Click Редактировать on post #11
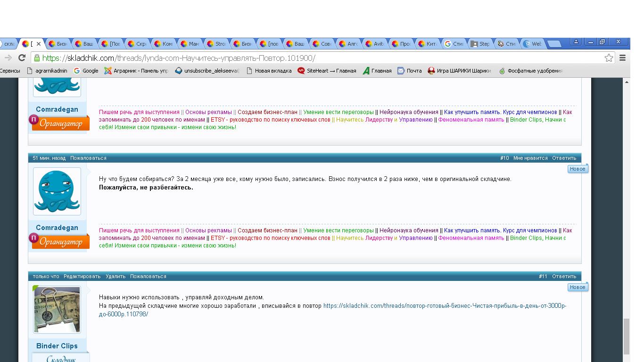Image resolution: width=644 pixels, height=362 pixels. click(82, 276)
